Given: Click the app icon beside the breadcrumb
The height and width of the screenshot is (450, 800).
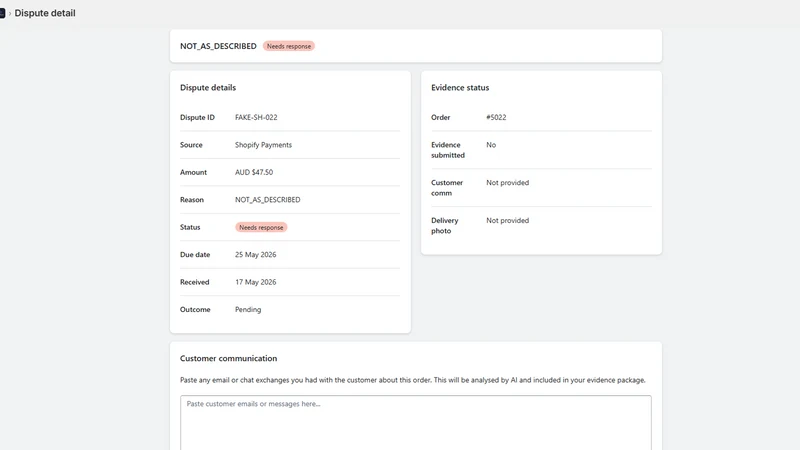Looking at the screenshot, I should click(2, 13).
